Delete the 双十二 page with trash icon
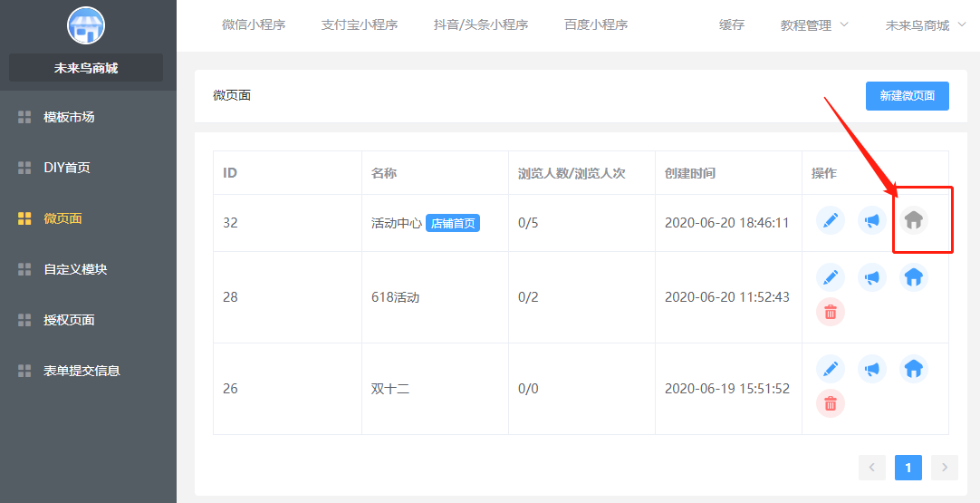Image resolution: width=980 pixels, height=503 pixels. click(x=831, y=402)
